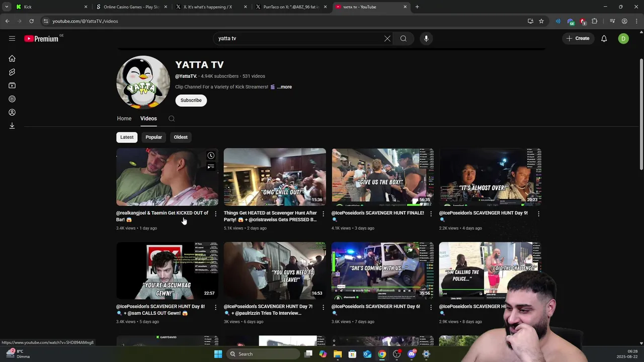Subscribe to YATTA TV
This screenshot has width=644, height=362.
[x=191, y=100]
